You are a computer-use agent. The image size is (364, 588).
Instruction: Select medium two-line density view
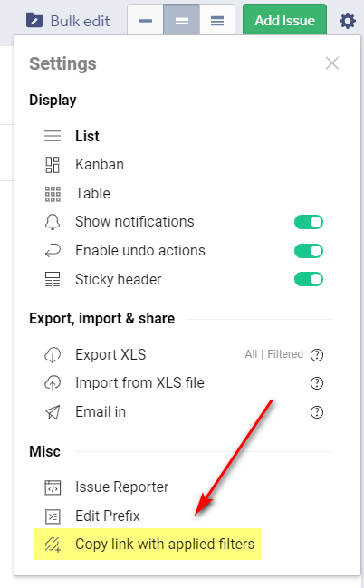(181, 21)
